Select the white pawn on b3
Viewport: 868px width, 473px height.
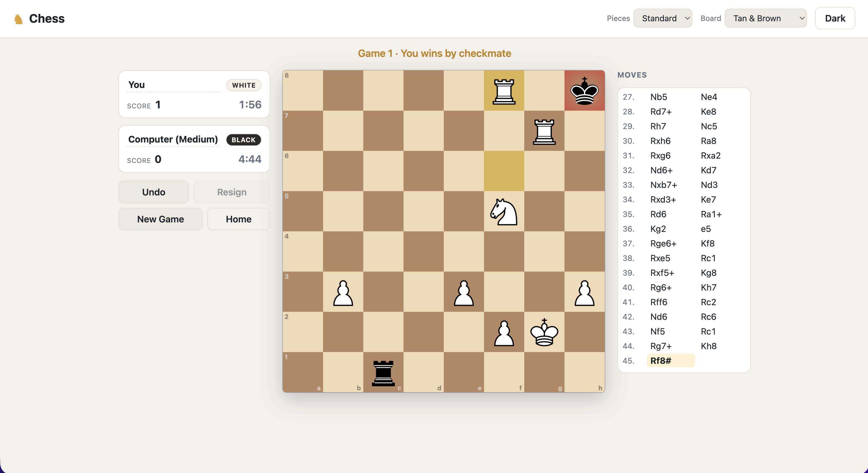[x=343, y=293]
